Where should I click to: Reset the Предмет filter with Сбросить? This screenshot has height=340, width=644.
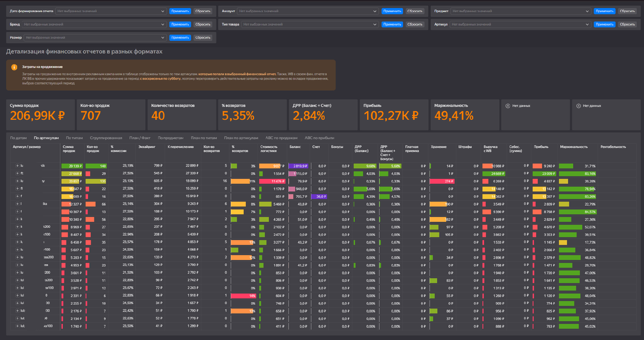(x=628, y=11)
